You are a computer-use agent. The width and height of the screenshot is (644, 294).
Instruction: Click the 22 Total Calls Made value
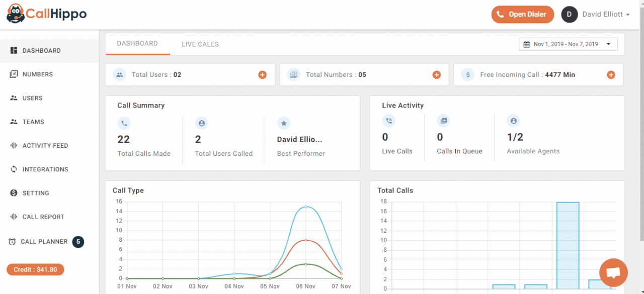tap(124, 139)
